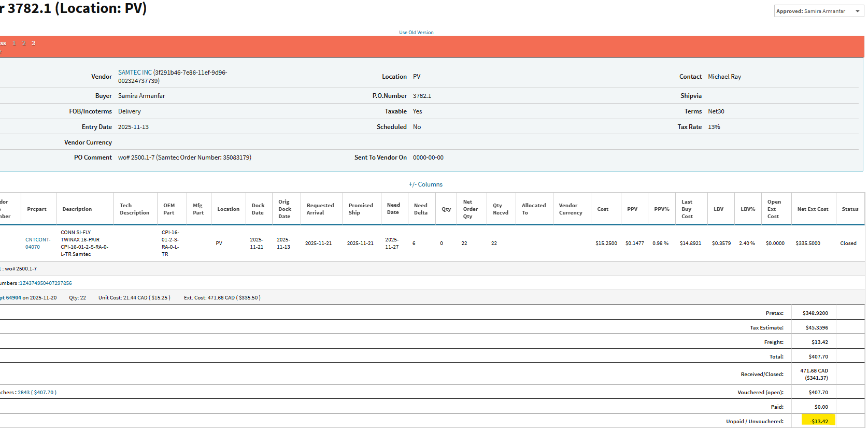The height and width of the screenshot is (431, 868).
Task: Select process step 3
Action: pyautogui.click(x=33, y=44)
